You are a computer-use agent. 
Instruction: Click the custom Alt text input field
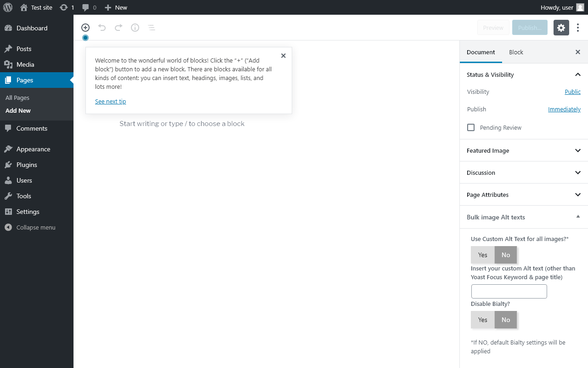[509, 291]
